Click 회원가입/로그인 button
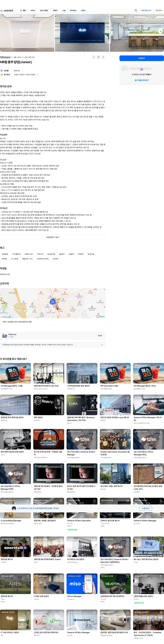This screenshot has height=644, width=164. 146,11
